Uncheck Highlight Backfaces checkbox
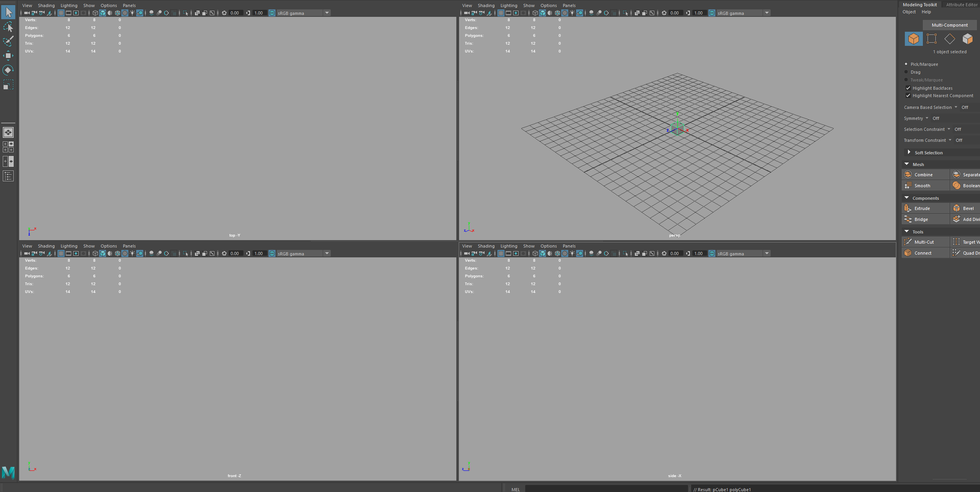This screenshot has width=980, height=492. click(x=908, y=88)
